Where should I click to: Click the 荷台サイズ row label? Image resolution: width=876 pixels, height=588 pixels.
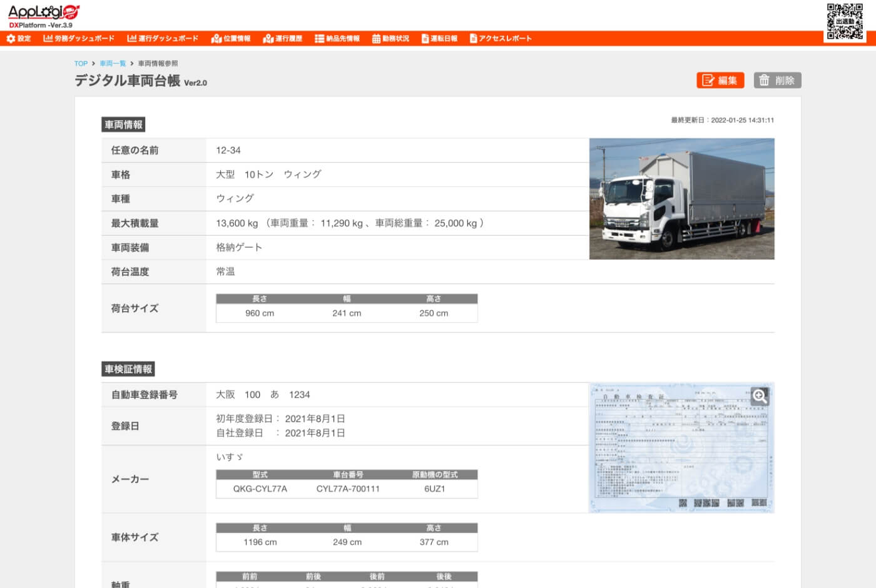pyautogui.click(x=135, y=308)
